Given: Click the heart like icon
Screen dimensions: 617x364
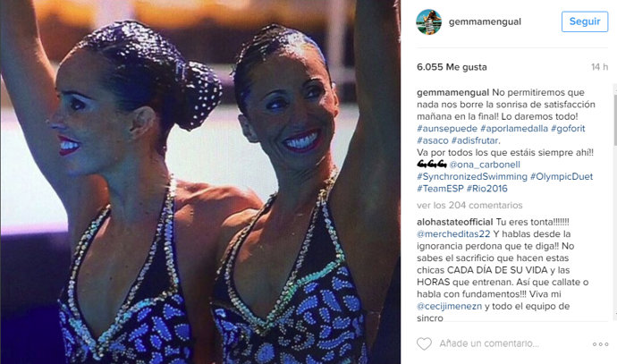Looking at the screenshot, I should [x=424, y=343].
